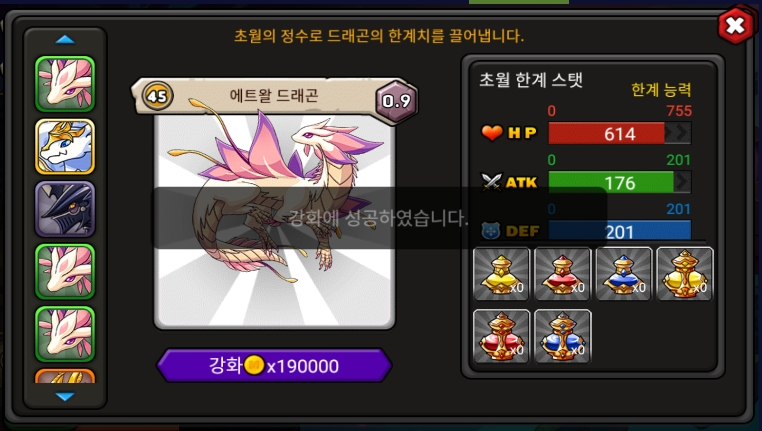Click the 0.9 hexagon badge
Image resolution: width=762 pixels, height=431 pixels.
(397, 101)
